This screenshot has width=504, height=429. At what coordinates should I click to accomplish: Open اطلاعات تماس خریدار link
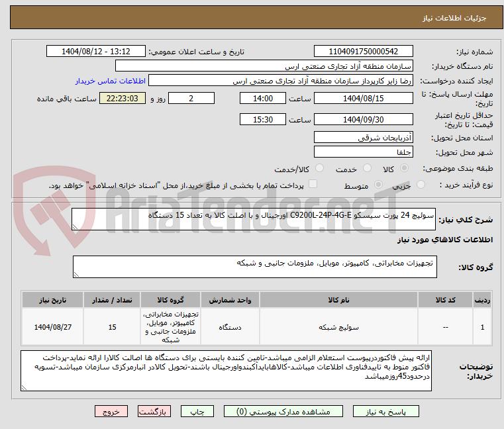tap(111, 81)
